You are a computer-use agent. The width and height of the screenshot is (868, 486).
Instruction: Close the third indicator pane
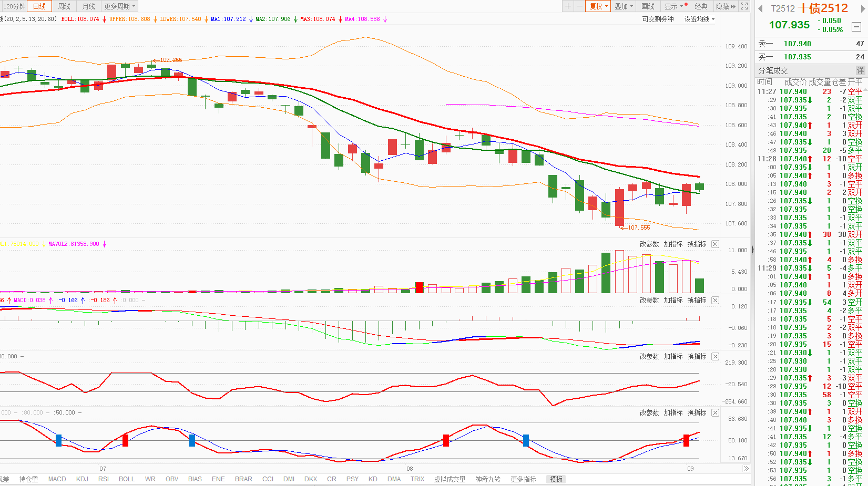(715, 357)
